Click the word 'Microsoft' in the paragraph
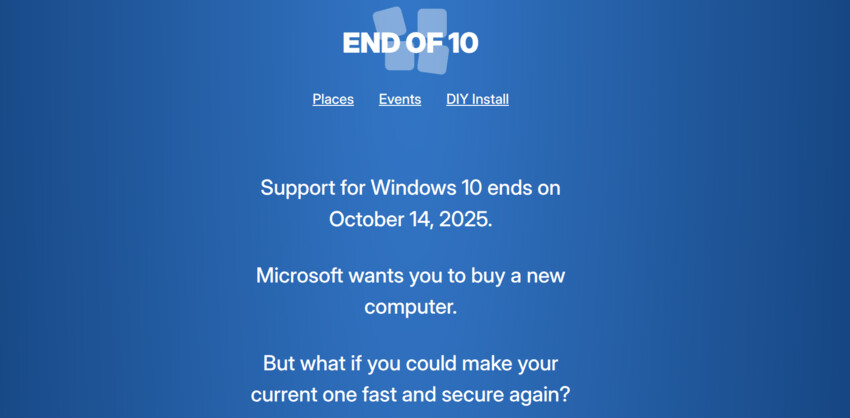The height and width of the screenshot is (418, 850). [304, 275]
